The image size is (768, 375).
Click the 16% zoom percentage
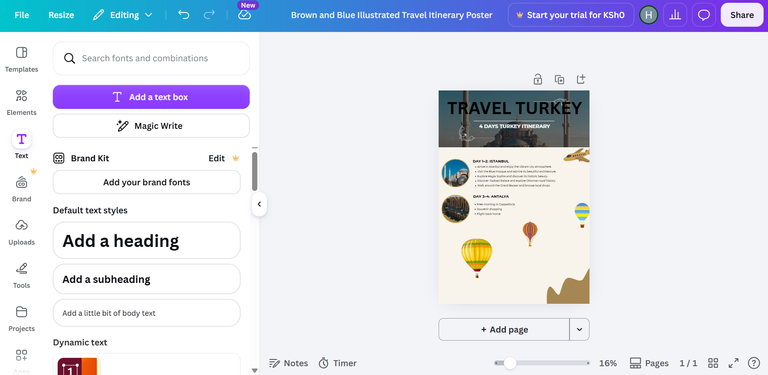coord(608,363)
